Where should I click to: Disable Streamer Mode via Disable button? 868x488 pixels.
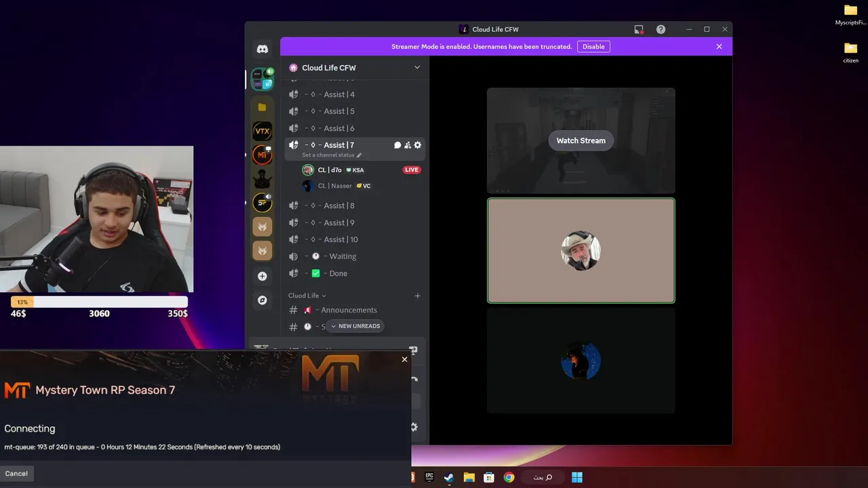pos(593,47)
